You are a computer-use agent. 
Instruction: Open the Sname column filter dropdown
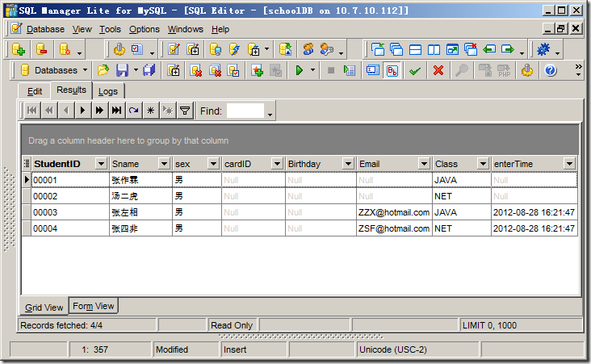pos(164,164)
